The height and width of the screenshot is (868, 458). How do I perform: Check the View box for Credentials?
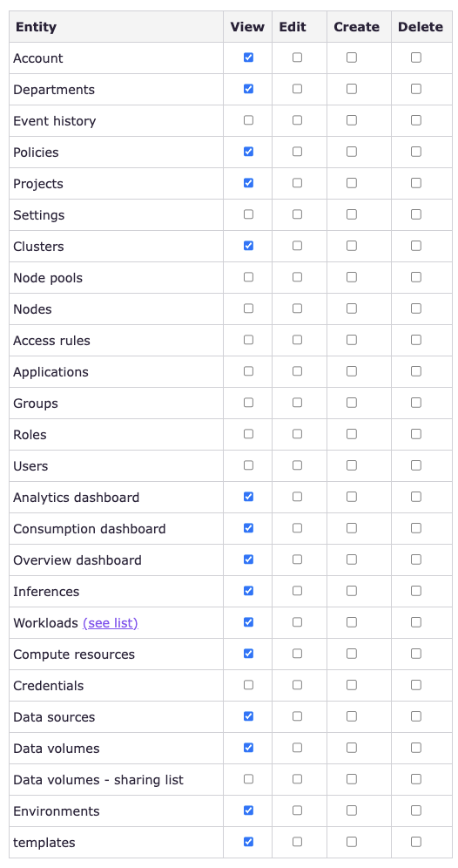pyautogui.click(x=248, y=685)
